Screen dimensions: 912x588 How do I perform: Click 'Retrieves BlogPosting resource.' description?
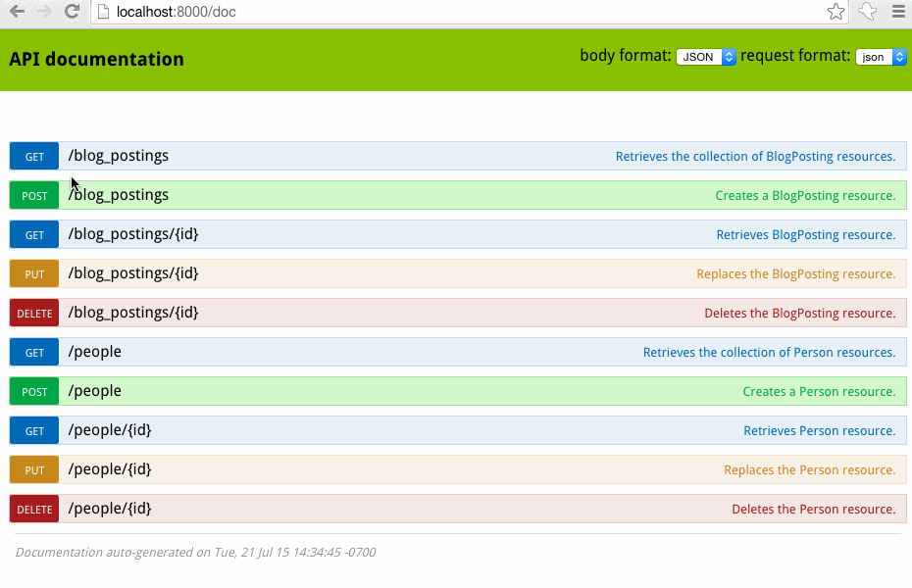806,235
